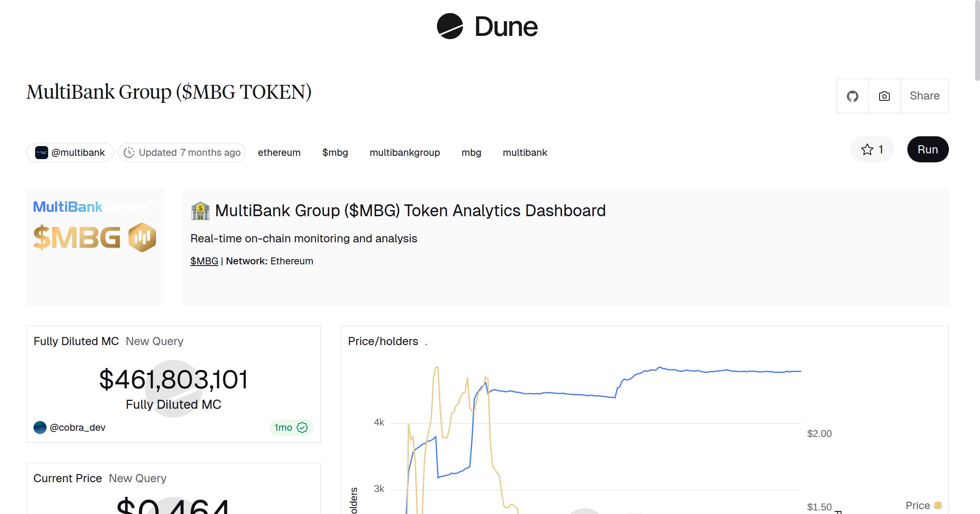Image resolution: width=980 pixels, height=514 pixels.
Task: Open the GitHub icon near Share
Action: point(853,96)
